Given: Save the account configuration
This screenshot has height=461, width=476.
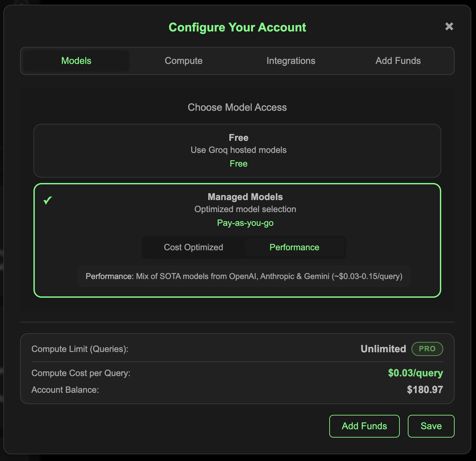Looking at the screenshot, I should click(431, 426).
